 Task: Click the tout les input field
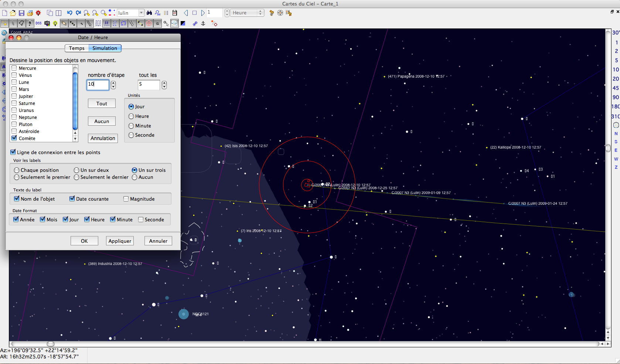click(149, 85)
